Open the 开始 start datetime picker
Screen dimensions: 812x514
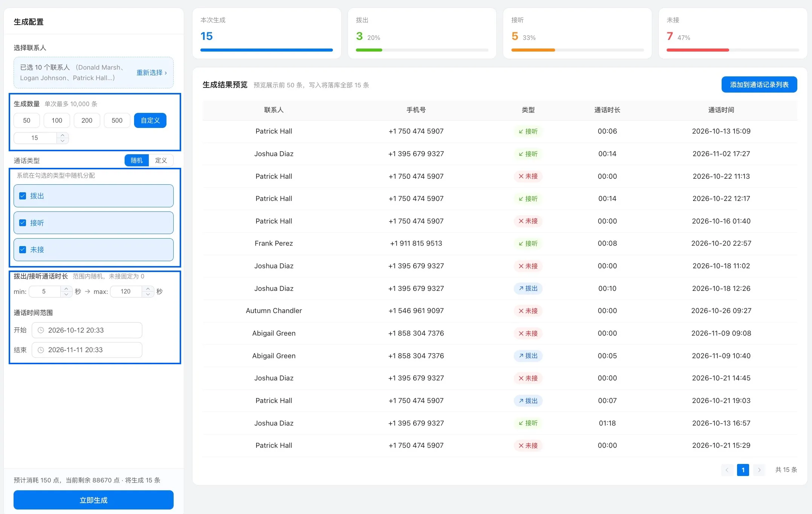coord(87,330)
